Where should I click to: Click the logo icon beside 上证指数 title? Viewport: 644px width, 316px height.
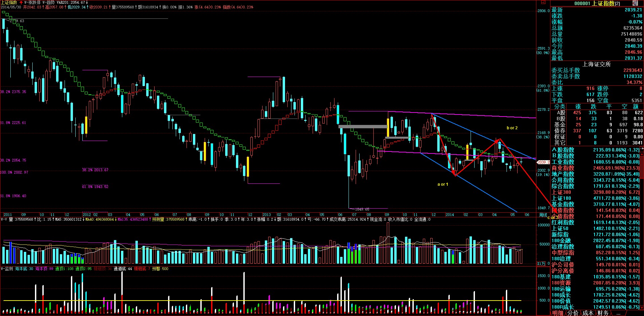point(635,3)
